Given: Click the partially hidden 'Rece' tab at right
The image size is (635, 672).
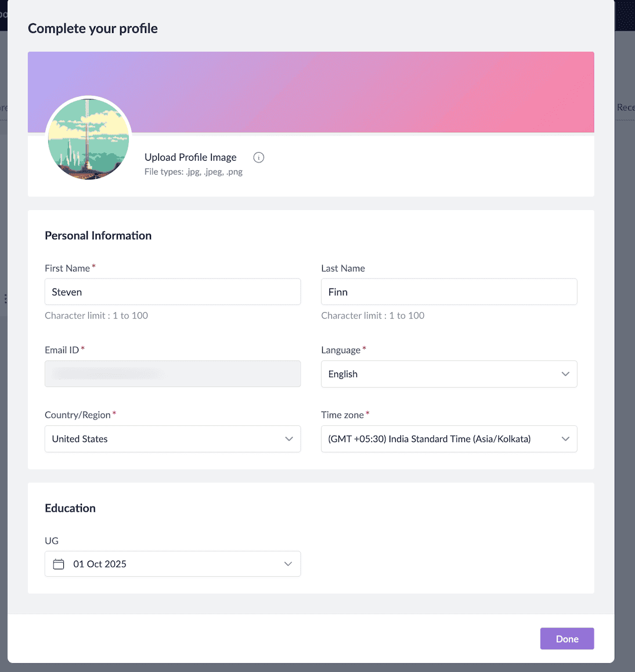Looking at the screenshot, I should point(625,107).
